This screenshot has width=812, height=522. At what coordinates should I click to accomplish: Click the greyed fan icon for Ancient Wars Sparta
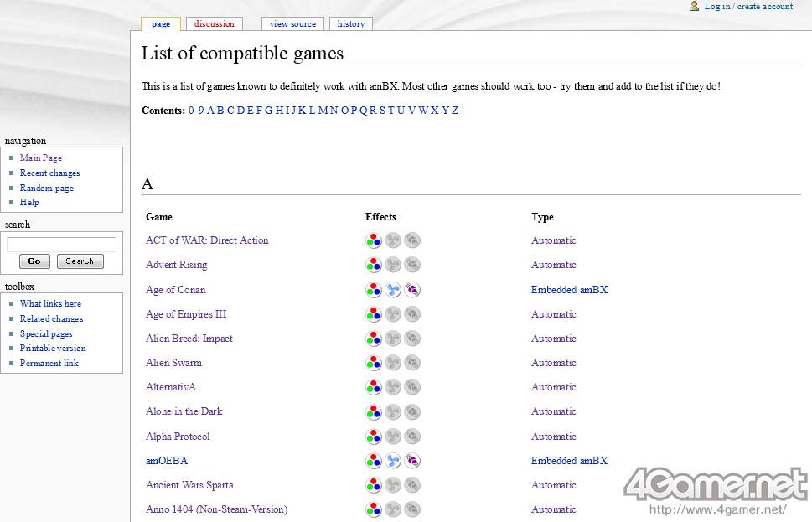[x=393, y=484]
